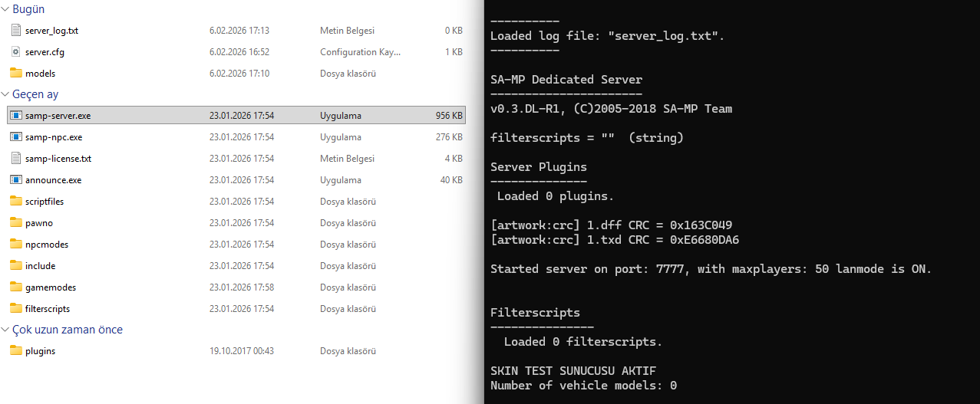Select the Çok uzun zaman önce header
This screenshot has width=980, height=404.
coord(68,330)
